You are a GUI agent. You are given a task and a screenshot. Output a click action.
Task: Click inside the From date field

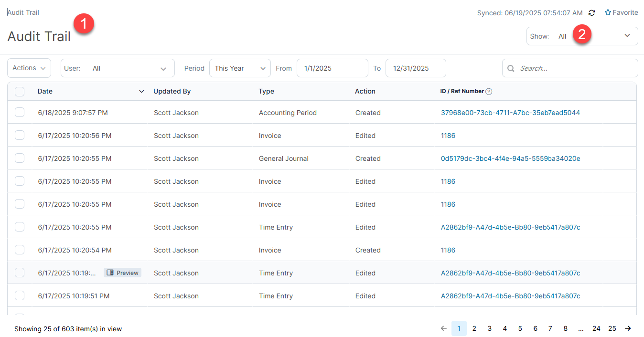pos(332,68)
